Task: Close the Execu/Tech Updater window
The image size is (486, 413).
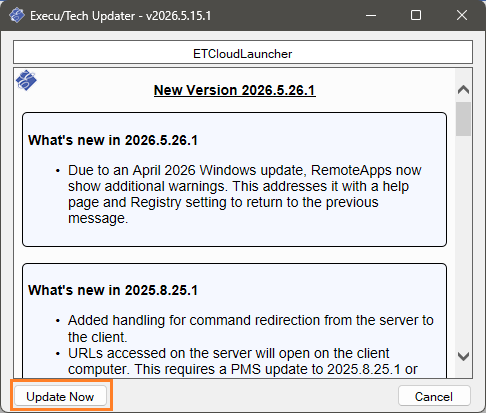Action: [x=462, y=15]
